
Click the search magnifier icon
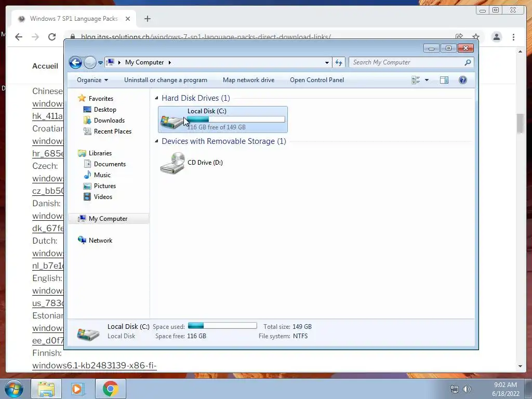[468, 62]
